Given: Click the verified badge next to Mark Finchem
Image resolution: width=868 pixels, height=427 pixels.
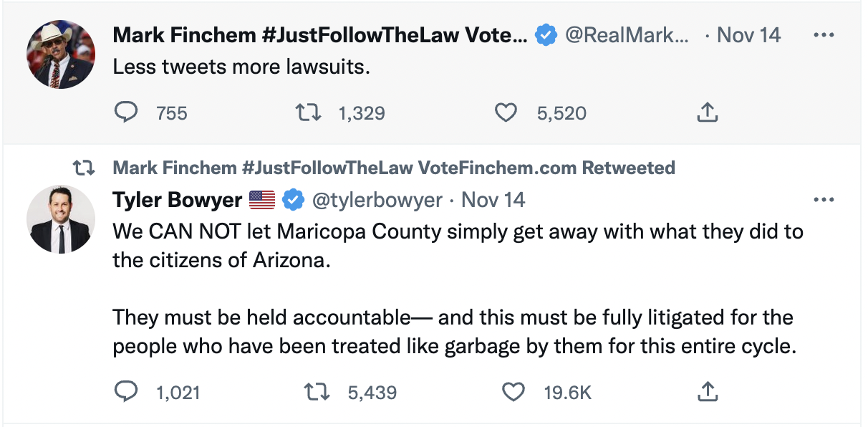Looking at the screenshot, I should [546, 34].
